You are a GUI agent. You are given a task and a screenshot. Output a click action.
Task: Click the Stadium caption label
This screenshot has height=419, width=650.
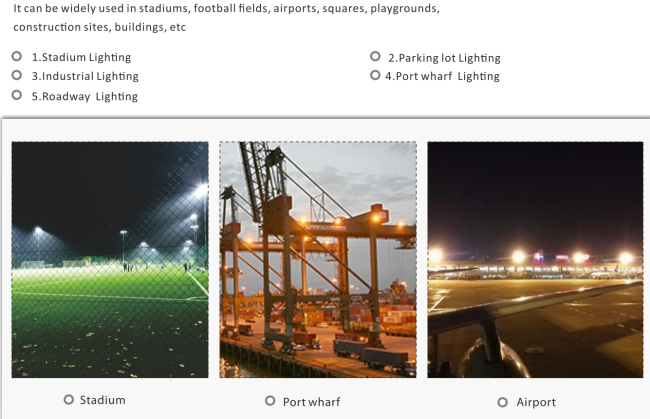(x=102, y=400)
